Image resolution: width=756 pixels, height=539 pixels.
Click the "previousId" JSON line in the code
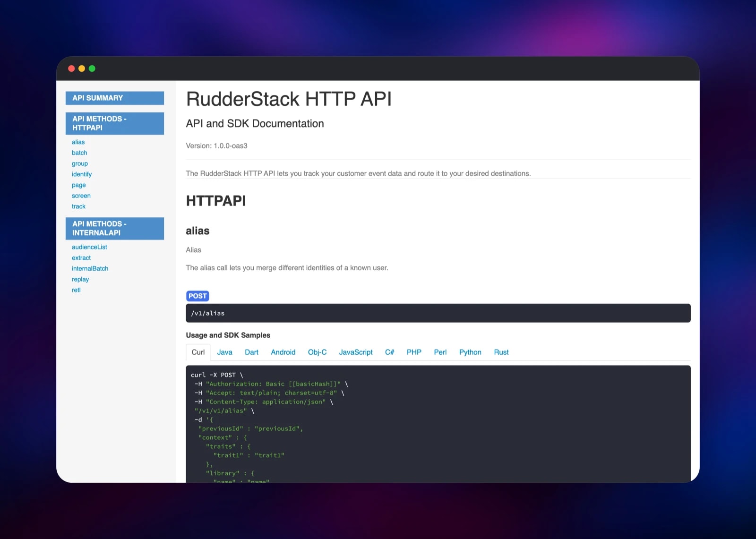pyautogui.click(x=251, y=429)
